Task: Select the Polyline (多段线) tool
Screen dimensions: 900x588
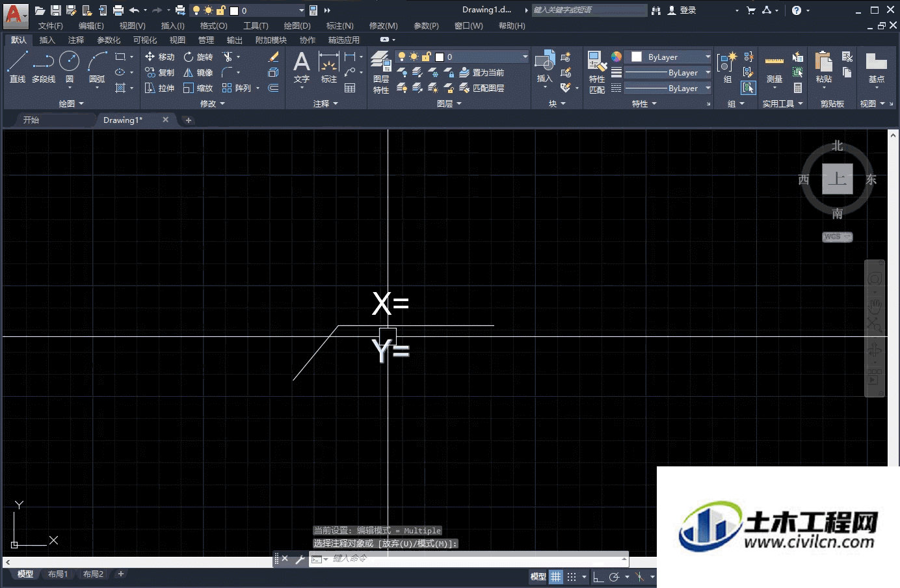Action: pyautogui.click(x=44, y=67)
